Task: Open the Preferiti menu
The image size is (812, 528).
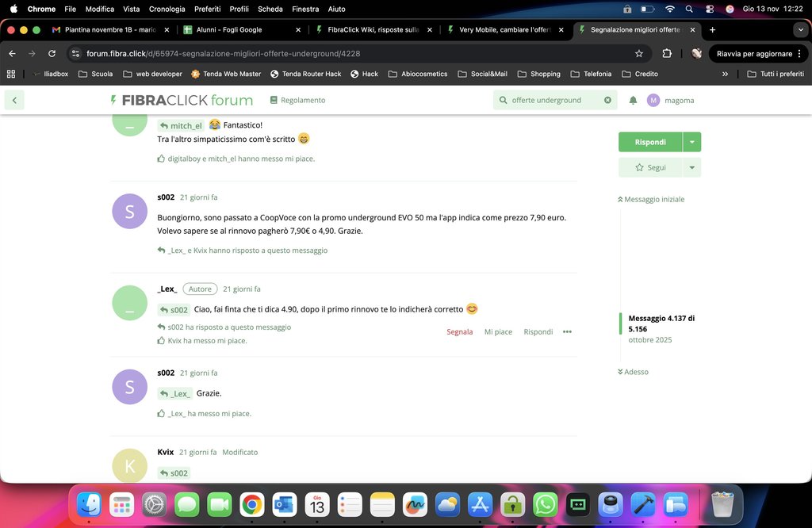Action: click(x=207, y=9)
